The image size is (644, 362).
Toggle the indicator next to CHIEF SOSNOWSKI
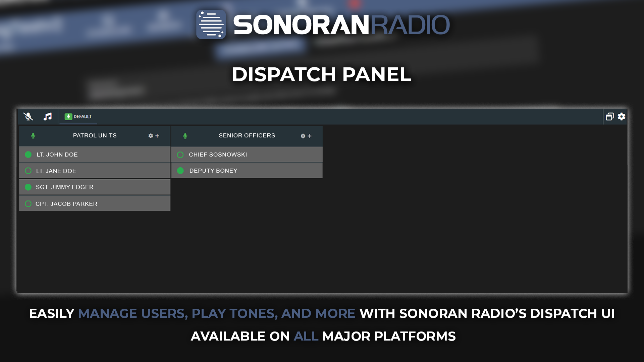coord(180,155)
